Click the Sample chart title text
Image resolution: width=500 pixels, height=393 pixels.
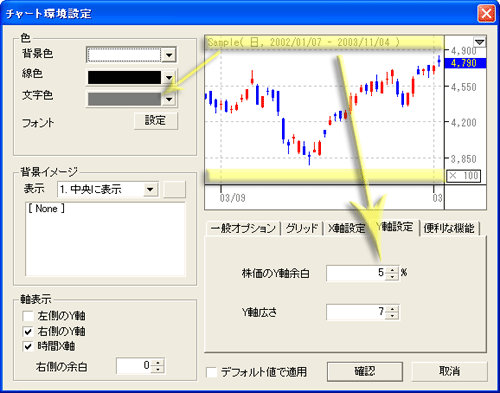coord(303,42)
